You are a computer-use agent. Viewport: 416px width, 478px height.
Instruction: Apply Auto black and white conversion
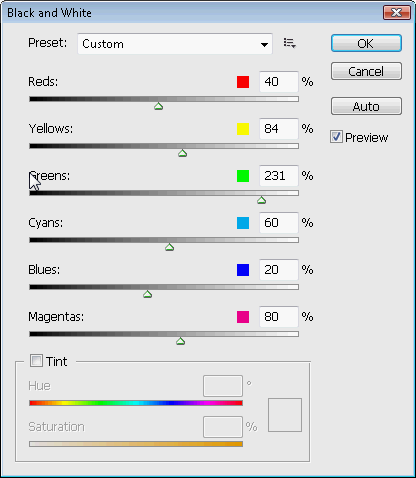tap(366, 106)
